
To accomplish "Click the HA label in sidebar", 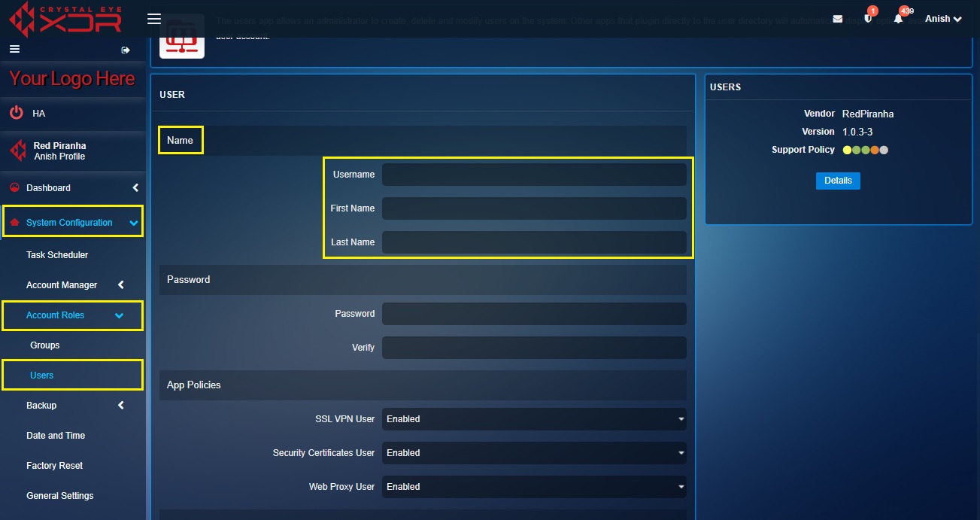I will [x=39, y=114].
